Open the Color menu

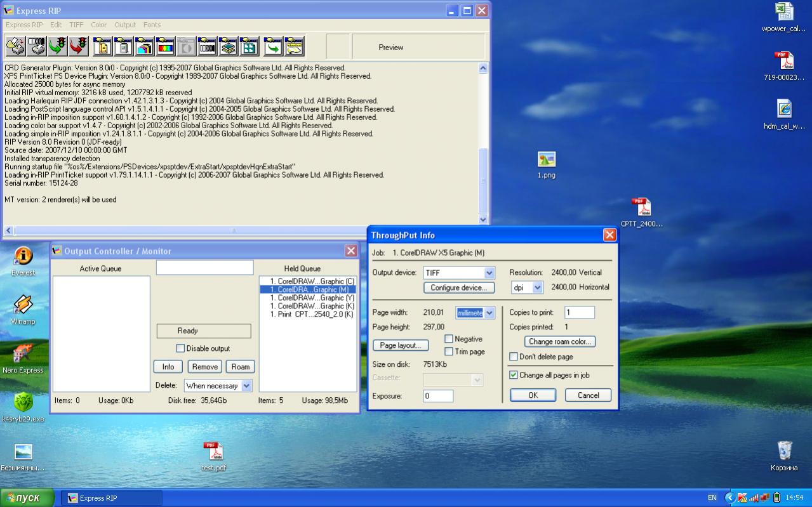point(99,25)
